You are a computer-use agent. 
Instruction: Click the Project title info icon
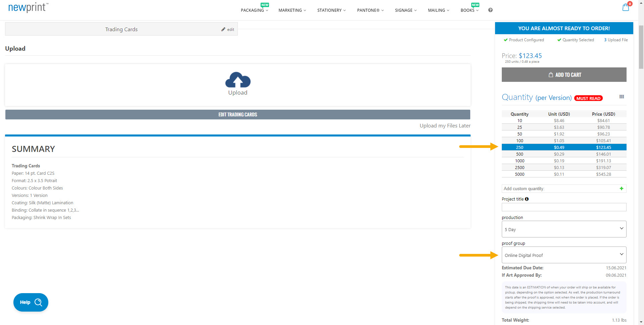527,199
